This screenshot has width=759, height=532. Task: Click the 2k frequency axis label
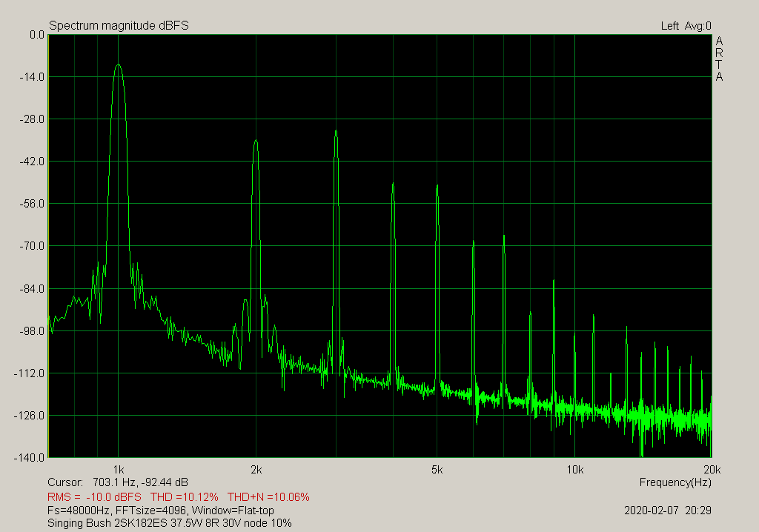coord(256,470)
